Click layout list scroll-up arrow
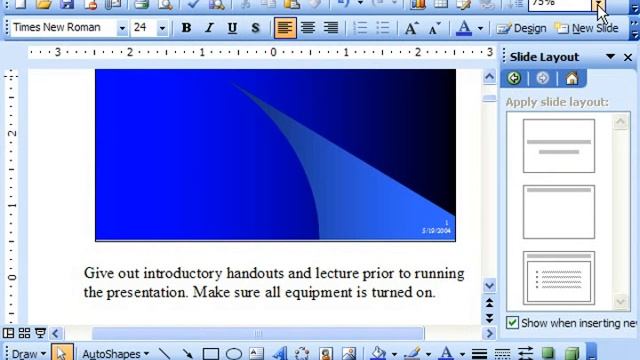The image size is (640, 360). [620, 122]
